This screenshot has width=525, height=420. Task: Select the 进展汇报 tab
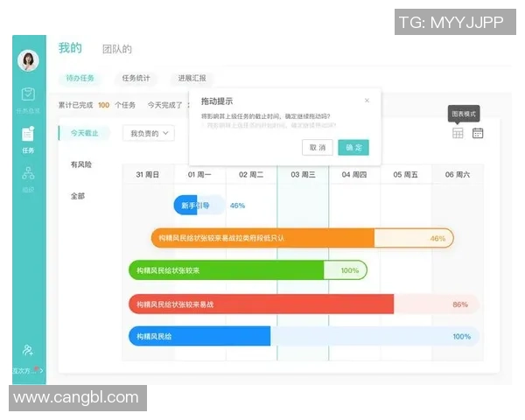[192, 78]
